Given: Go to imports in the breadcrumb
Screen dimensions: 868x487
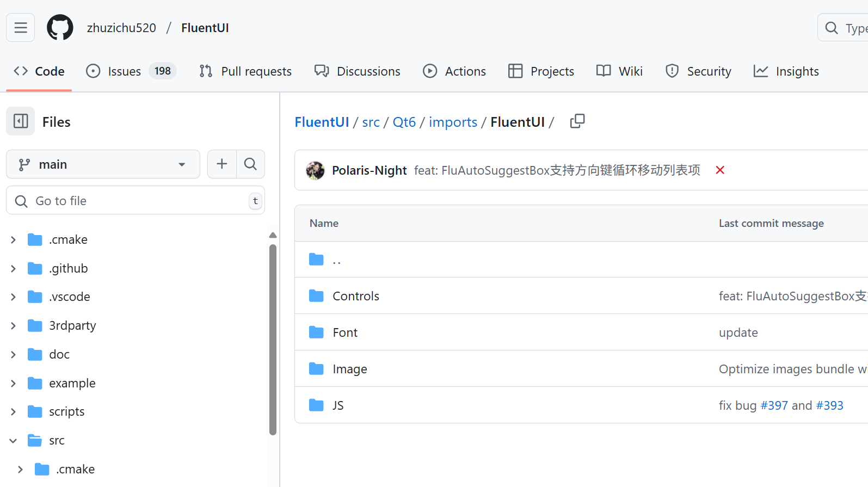Looking at the screenshot, I should [x=453, y=122].
